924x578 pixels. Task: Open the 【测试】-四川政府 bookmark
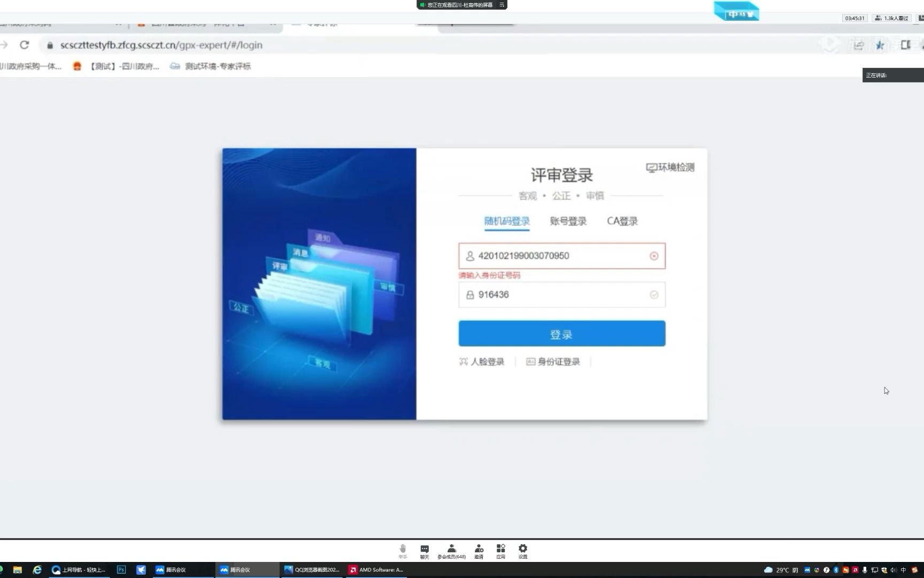tap(117, 66)
